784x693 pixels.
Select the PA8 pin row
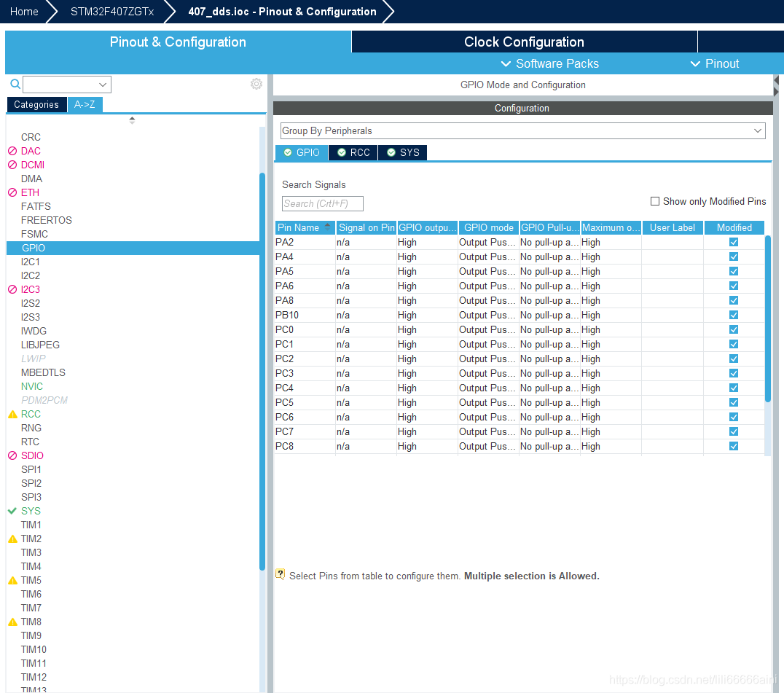point(520,300)
